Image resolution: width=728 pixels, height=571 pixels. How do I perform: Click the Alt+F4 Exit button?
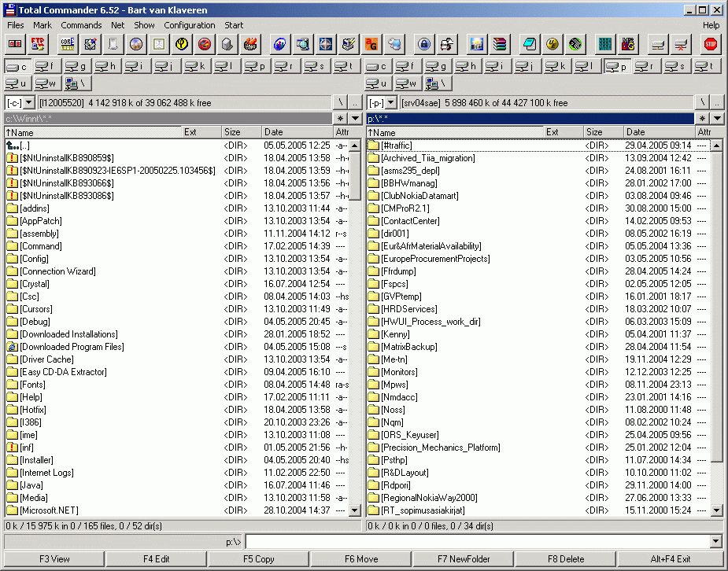[x=670, y=559]
